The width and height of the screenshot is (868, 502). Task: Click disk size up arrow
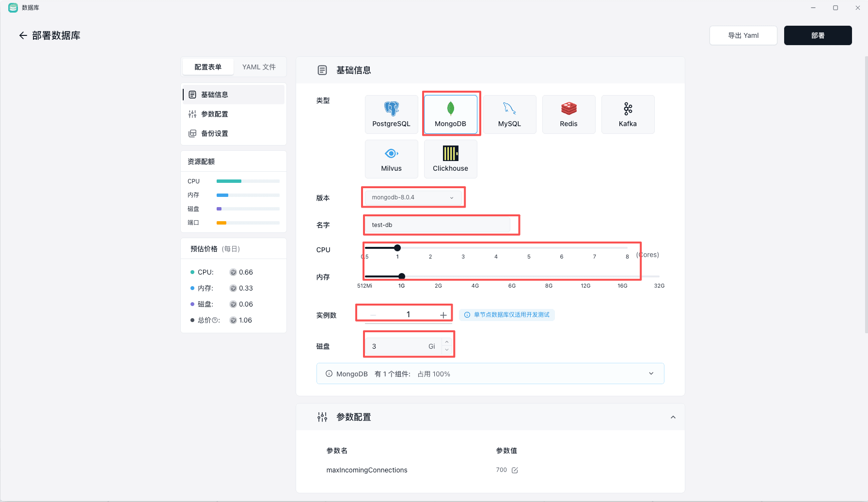(x=447, y=342)
